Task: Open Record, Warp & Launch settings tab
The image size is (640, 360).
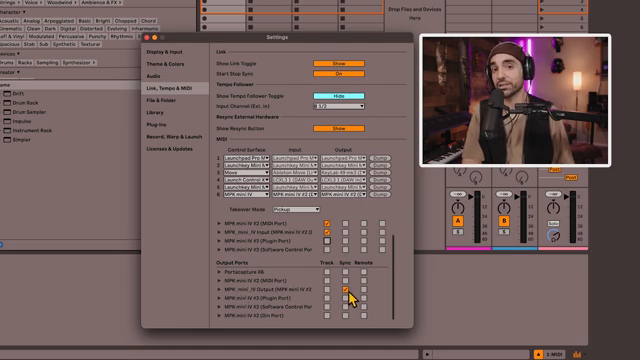Action: click(x=174, y=137)
